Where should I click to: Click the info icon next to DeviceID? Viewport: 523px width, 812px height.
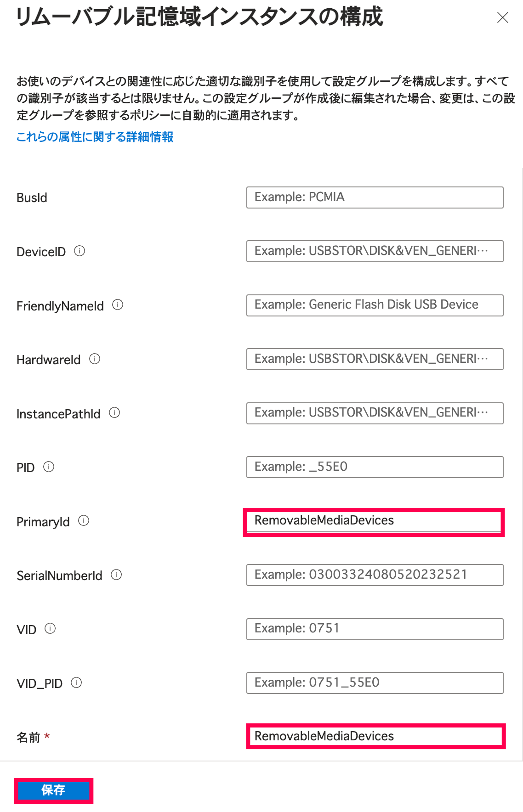tap(80, 251)
